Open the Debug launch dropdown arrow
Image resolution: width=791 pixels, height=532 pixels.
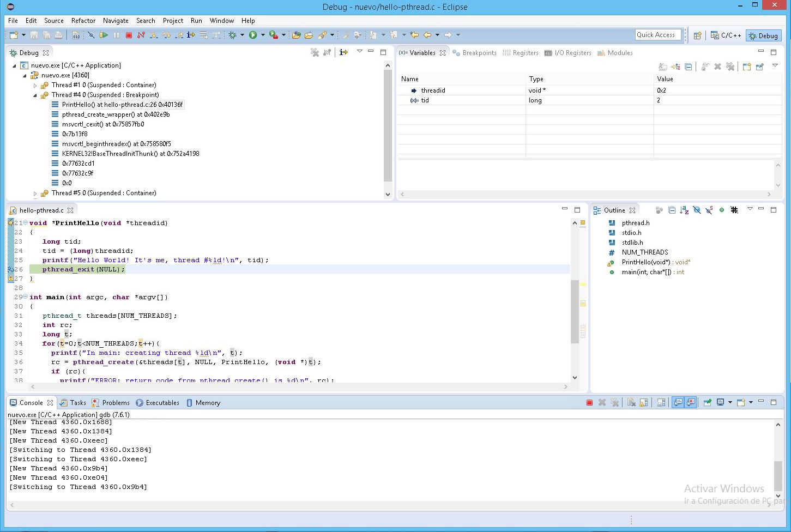pyautogui.click(x=242, y=35)
